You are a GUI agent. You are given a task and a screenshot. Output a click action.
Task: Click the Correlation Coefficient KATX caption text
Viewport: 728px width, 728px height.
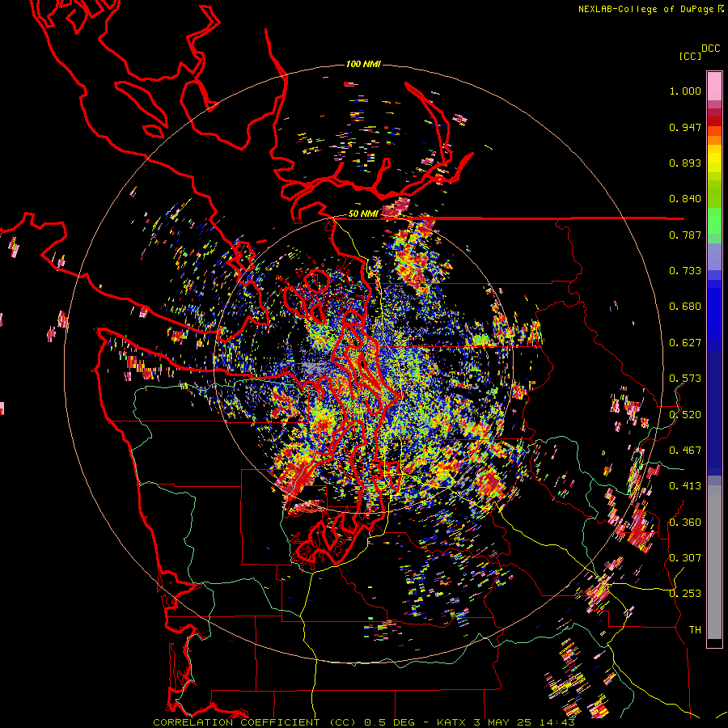click(364, 722)
